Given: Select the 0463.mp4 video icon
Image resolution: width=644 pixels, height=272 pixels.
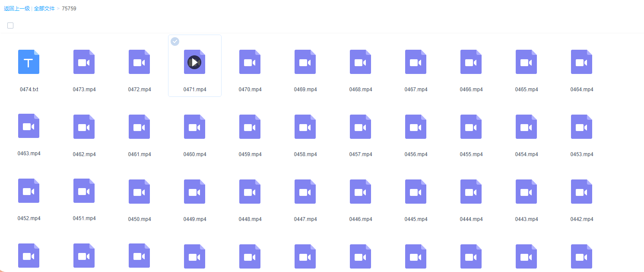Looking at the screenshot, I should pos(29,126).
